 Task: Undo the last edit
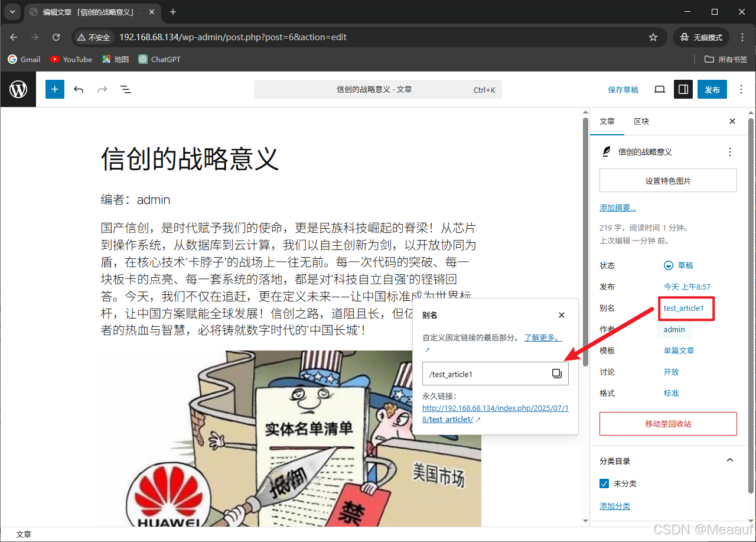(x=79, y=89)
